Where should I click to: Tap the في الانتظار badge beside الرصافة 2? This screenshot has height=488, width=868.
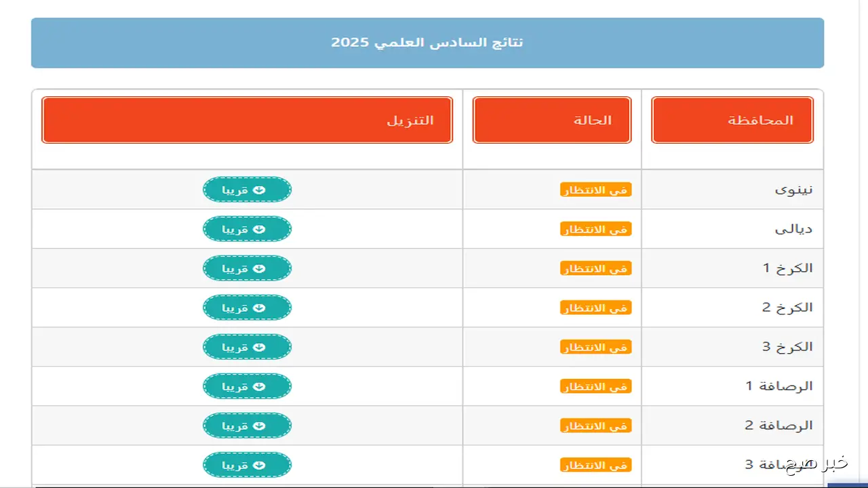tap(596, 426)
